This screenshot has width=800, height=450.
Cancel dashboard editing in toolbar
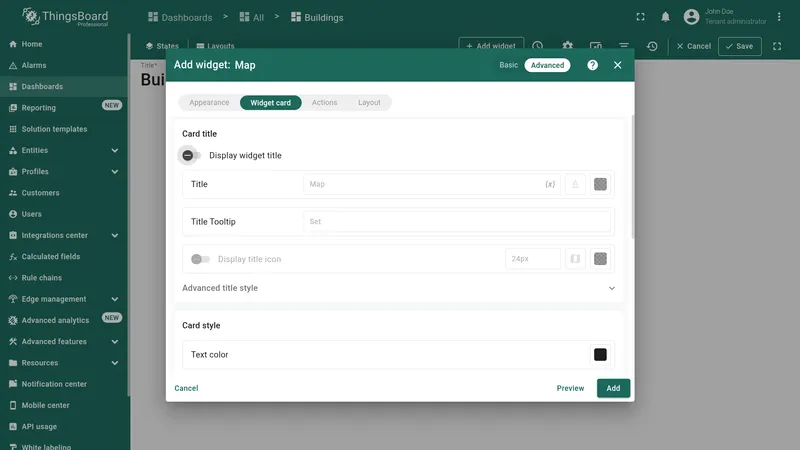(x=693, y=46)
